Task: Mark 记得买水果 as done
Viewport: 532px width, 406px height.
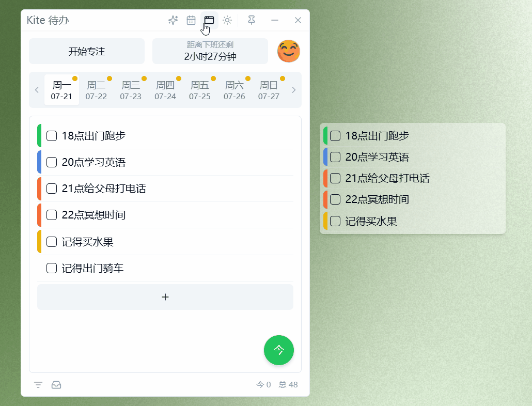Action: pos(51,241)
